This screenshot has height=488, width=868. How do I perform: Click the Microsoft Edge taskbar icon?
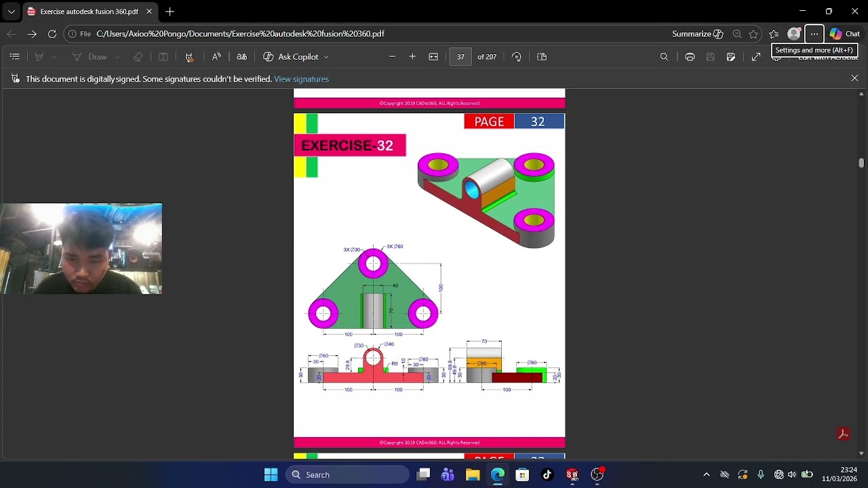click(498, 475)
